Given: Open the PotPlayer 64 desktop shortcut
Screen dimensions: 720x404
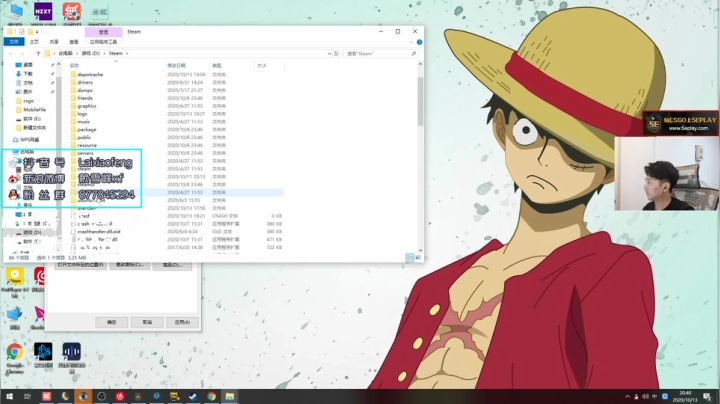Looking at the screenshot, I should (x=15, y=282).
